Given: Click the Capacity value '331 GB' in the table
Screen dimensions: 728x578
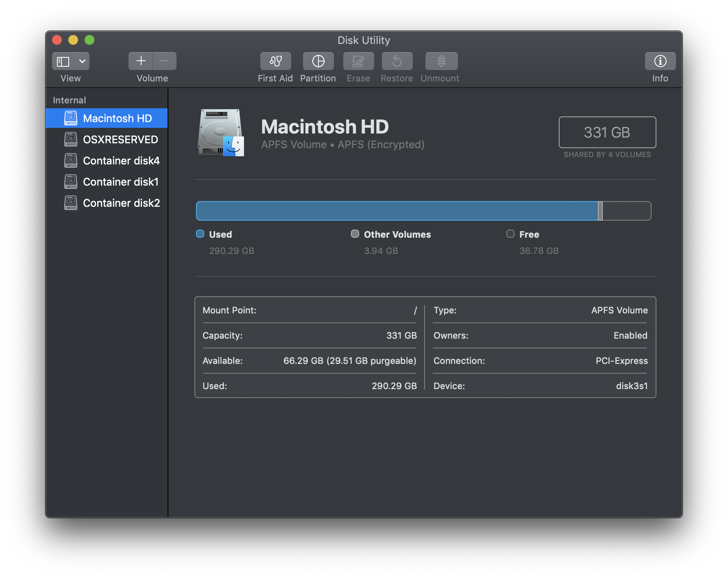Looking at the screenshot, I should pos(401,335).
